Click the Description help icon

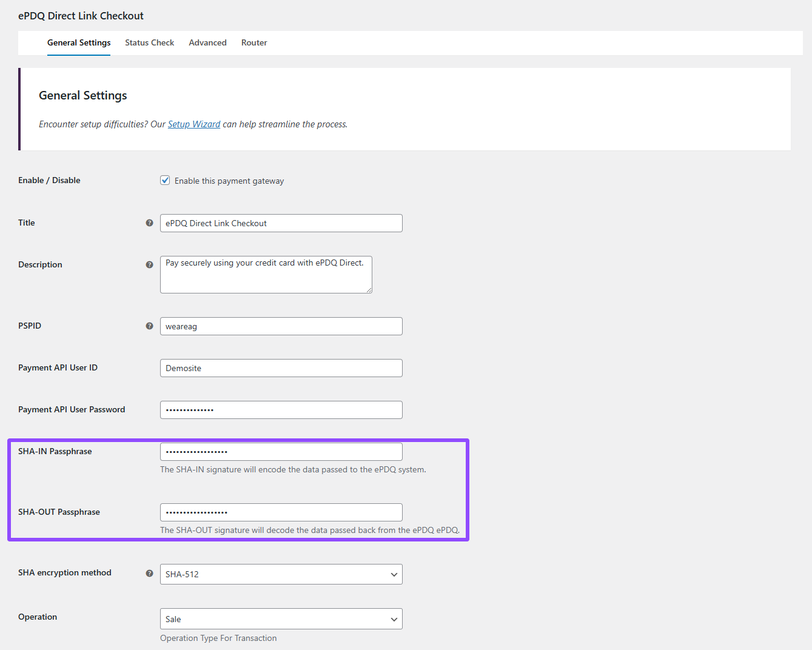(x=149, y=265)
